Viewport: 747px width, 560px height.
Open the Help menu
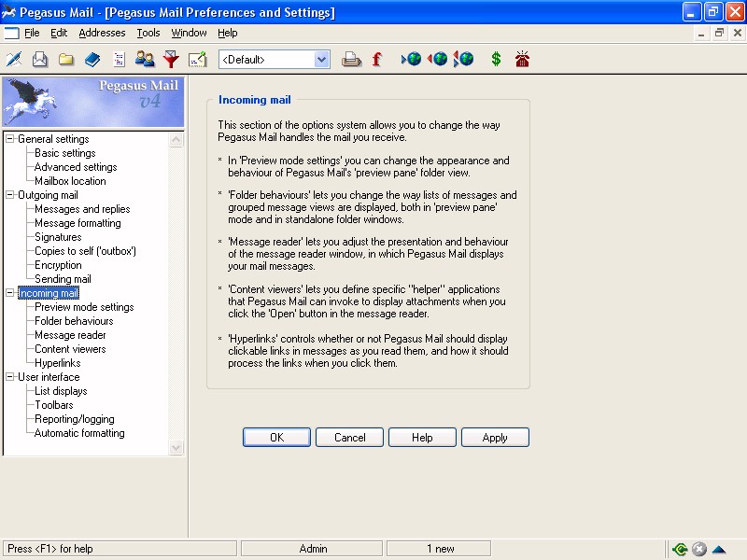coord(227,33)
